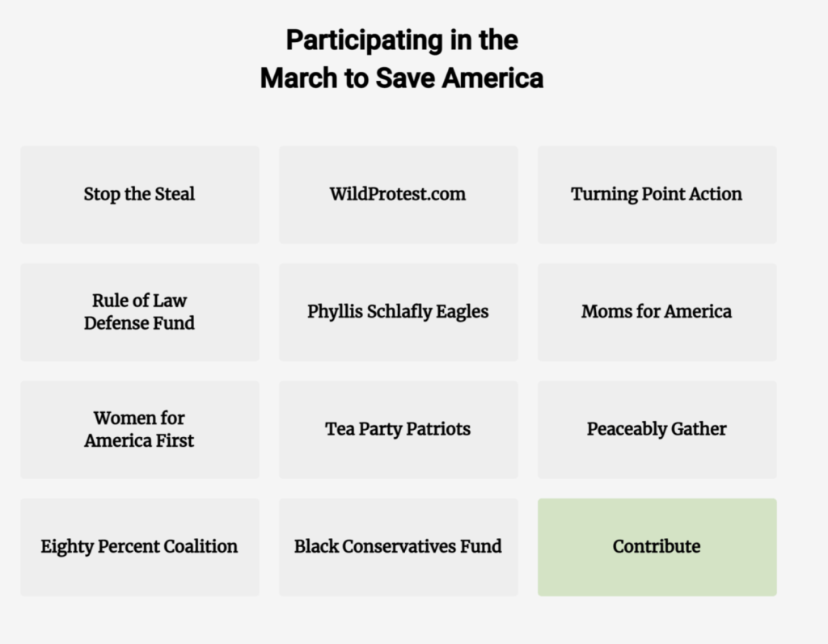
Task: Click the Black Conservatives Fund tile
Action: 398,547
